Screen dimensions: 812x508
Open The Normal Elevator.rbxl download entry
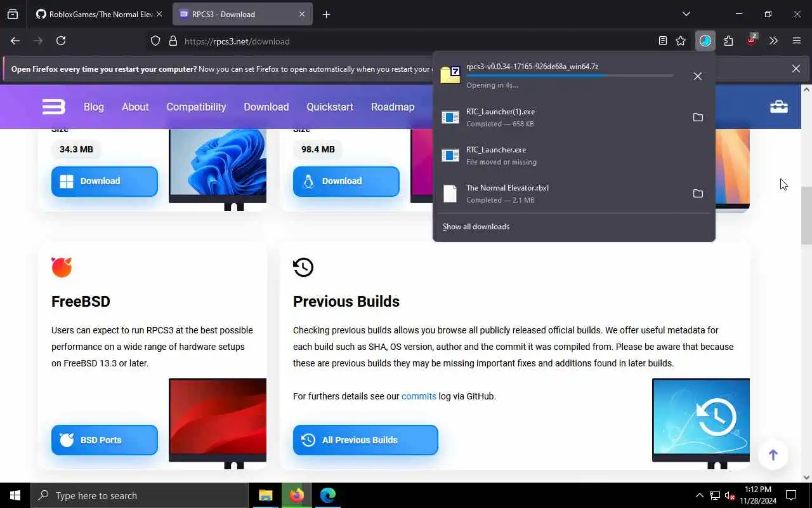(x=558, y=194)
